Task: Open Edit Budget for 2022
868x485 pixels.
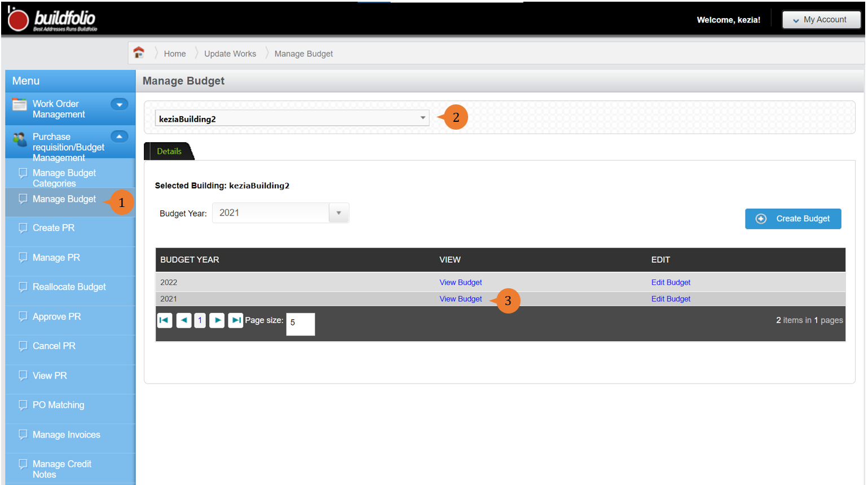Action: click(671, 283)
